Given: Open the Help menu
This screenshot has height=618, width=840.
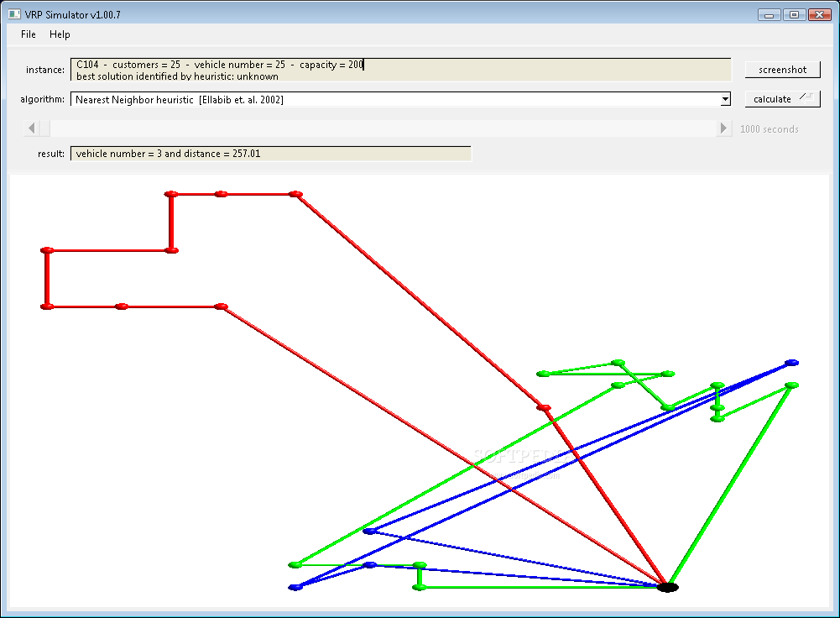Looking at the screenshot, I should click(60, 34).
